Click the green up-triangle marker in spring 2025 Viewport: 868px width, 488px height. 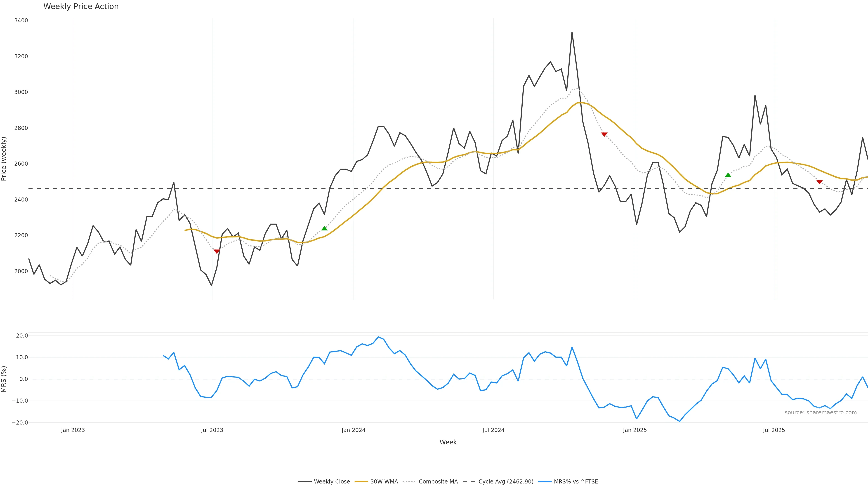pos(728,175)
